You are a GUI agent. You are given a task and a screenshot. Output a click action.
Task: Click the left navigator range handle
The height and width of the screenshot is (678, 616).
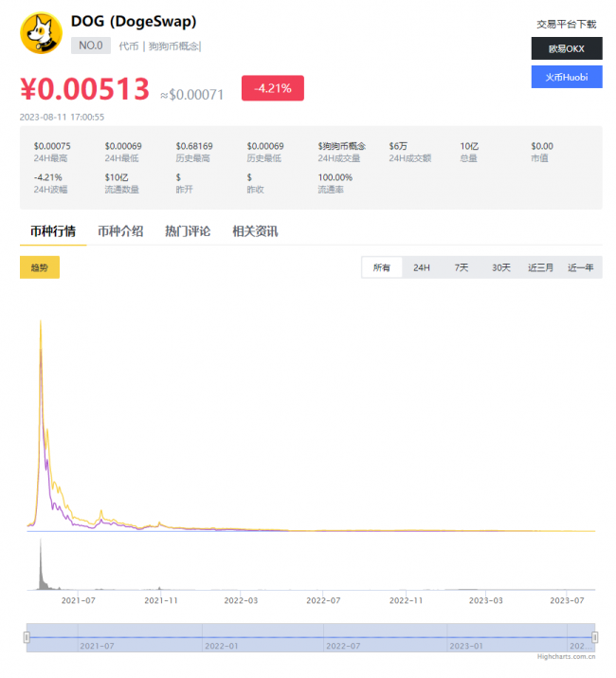[x=27, y=637]
